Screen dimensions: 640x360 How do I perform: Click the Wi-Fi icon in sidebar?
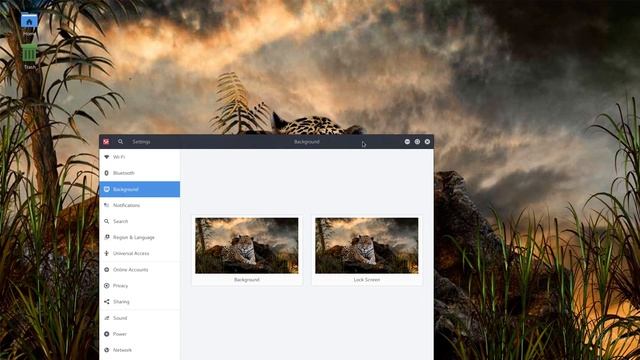coord(107,157)
